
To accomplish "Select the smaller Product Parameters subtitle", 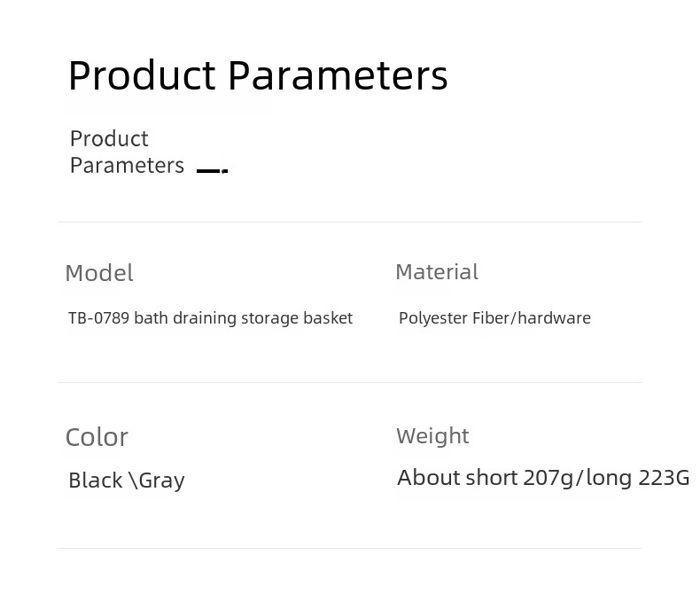I will tap(127, 152).
